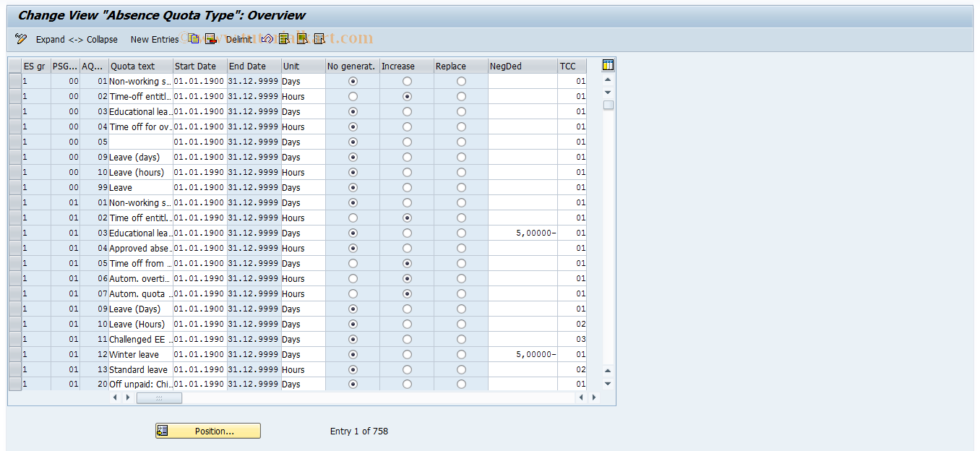This screenshot has width=980, height=451.
Task: Select Replace radio for Approved abse.. row
Action: (x=462, y=248)
